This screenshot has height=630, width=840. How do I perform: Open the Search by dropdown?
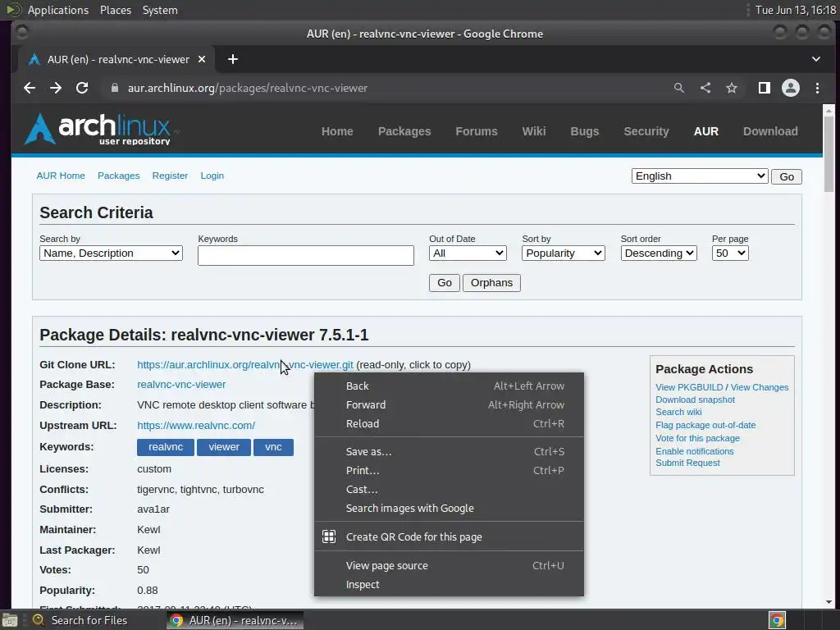tap(111, 253)
